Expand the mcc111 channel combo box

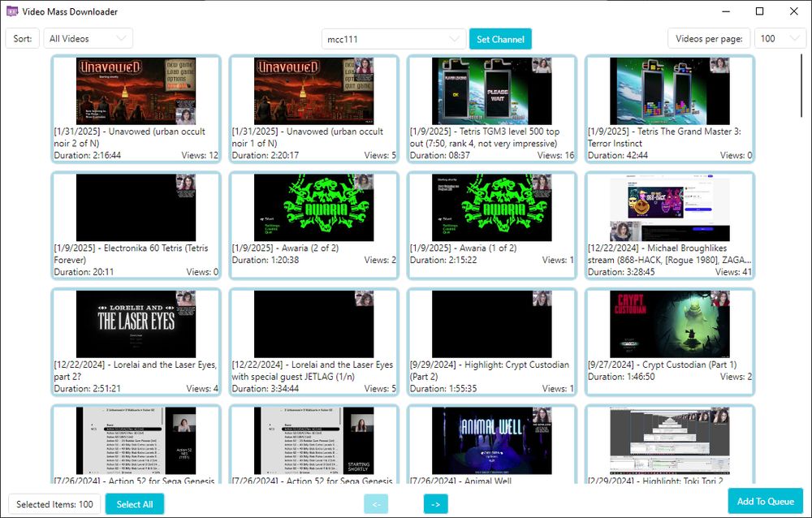(x=394, y=39)
